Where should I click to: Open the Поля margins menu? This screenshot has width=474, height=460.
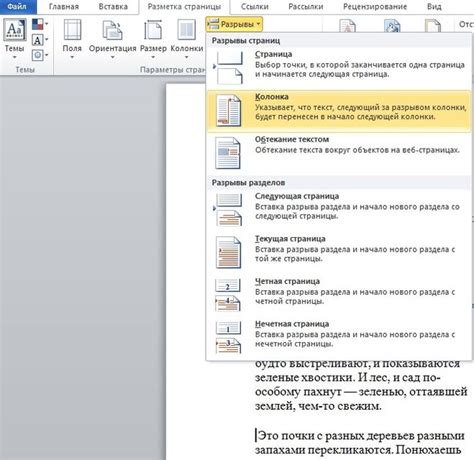[x=72, y=39]
